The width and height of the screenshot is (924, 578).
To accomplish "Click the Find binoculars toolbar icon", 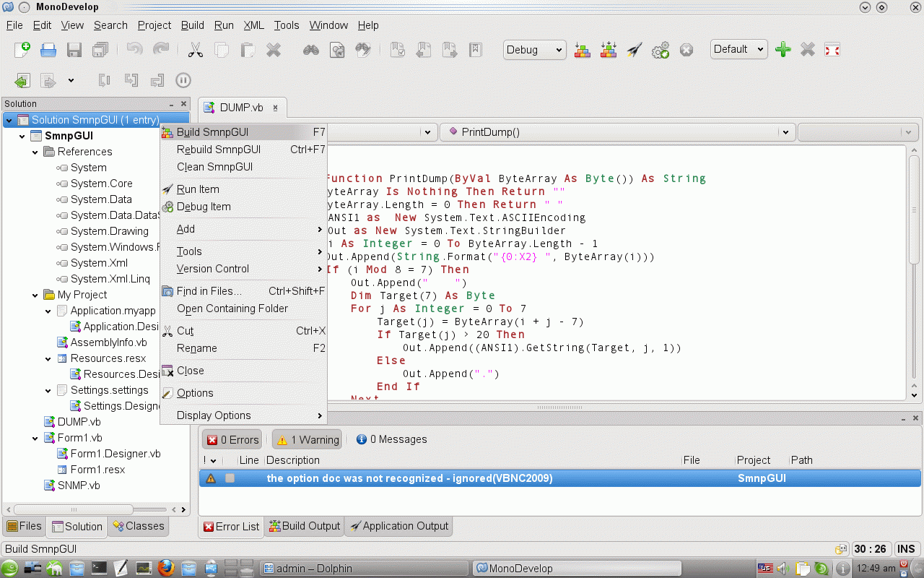I will 311,50.
